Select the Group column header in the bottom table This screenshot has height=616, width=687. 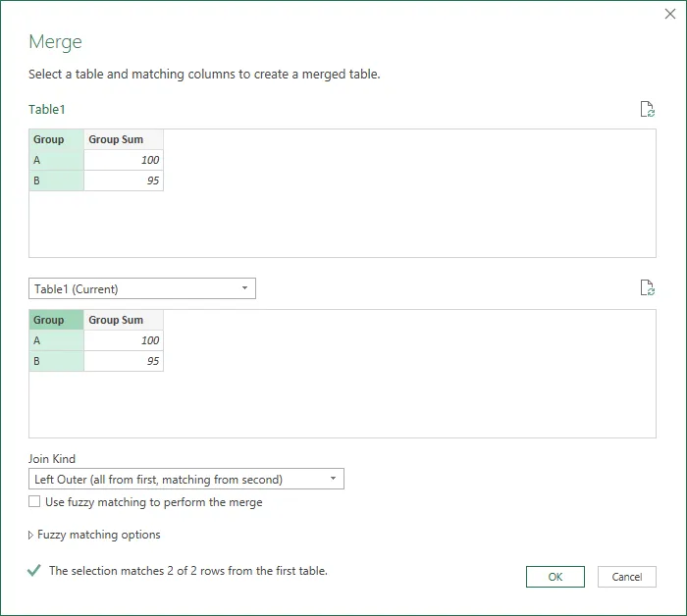56,320
